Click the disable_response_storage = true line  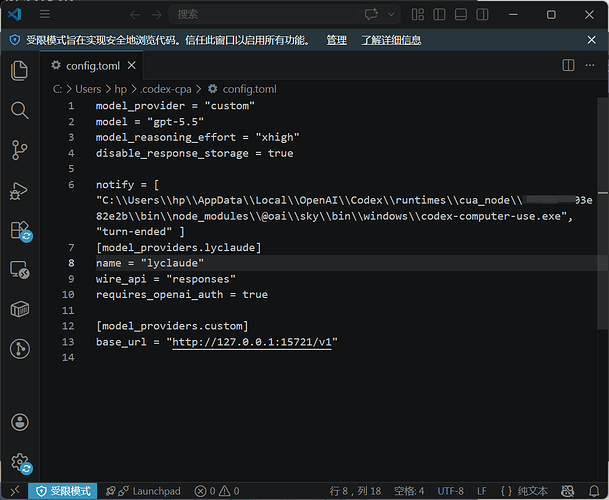pyautogui.click(x=194, y=153)
